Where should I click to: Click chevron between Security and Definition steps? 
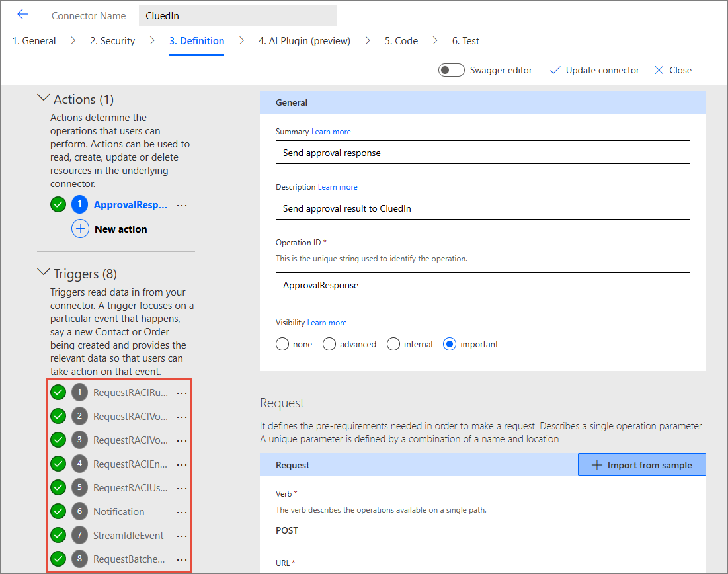click(152, 41)
